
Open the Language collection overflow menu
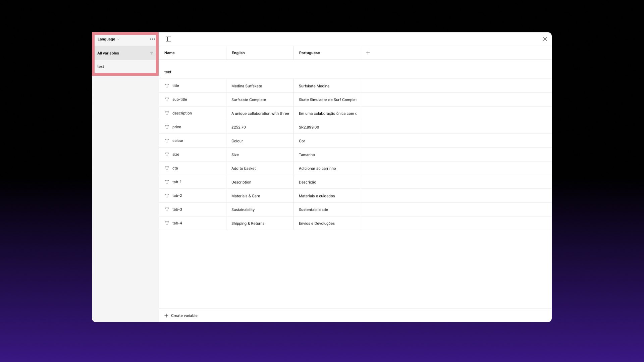[152, 39]
